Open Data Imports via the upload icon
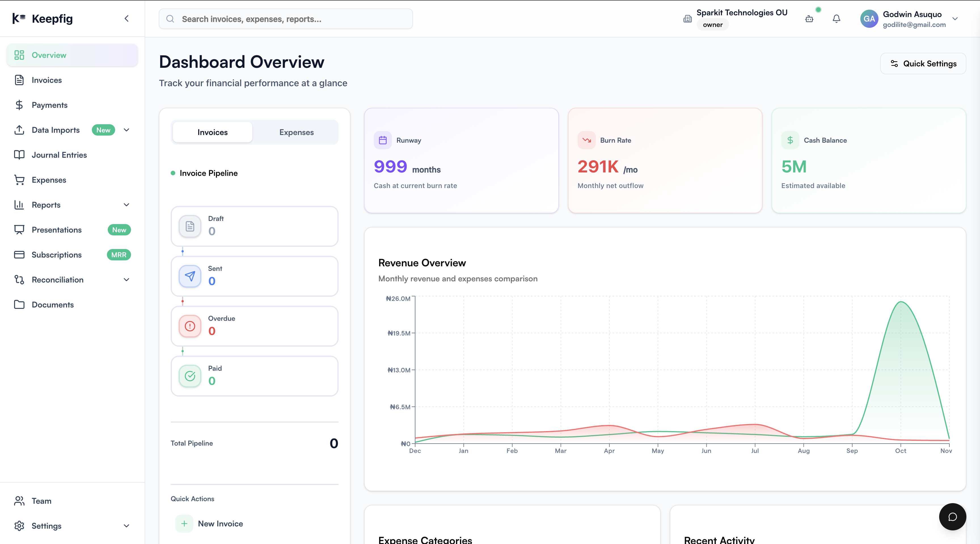The width and height of the screenshot is (980, 544). point(19,130)
